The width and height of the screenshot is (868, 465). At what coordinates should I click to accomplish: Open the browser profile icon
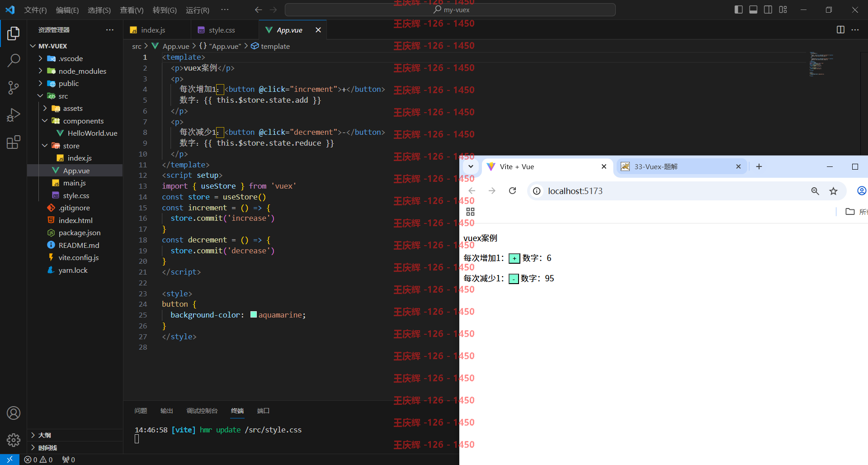[862, 191]
